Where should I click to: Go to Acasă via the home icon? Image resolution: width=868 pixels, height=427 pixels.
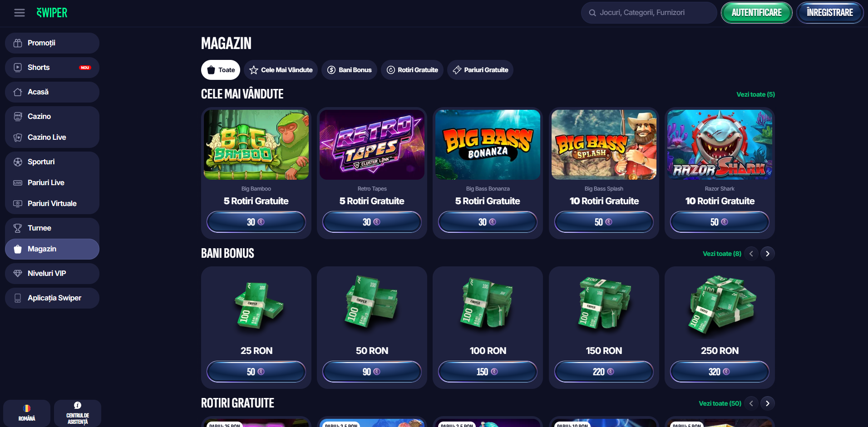point(18,92)
